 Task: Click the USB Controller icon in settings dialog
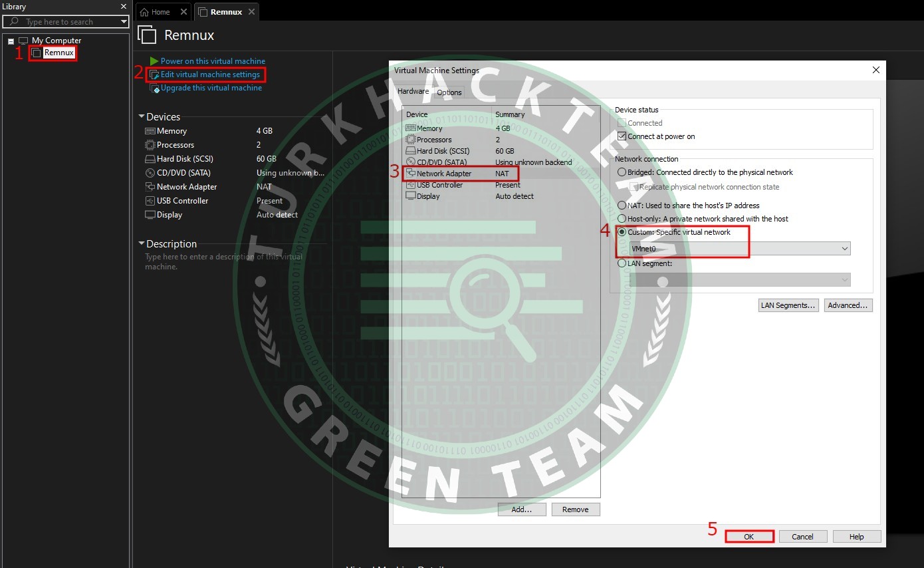tap(411, 185)
